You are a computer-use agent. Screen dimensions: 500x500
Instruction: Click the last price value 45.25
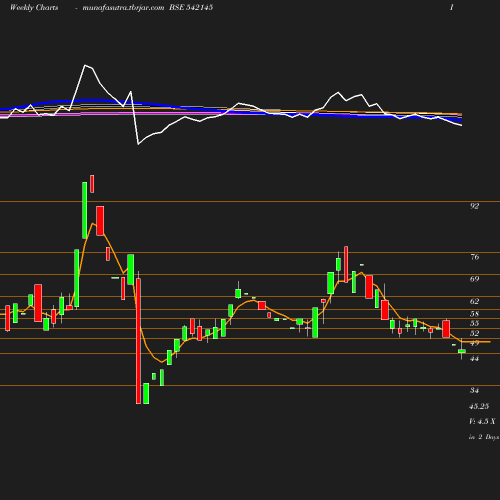[x=479, y=406]
